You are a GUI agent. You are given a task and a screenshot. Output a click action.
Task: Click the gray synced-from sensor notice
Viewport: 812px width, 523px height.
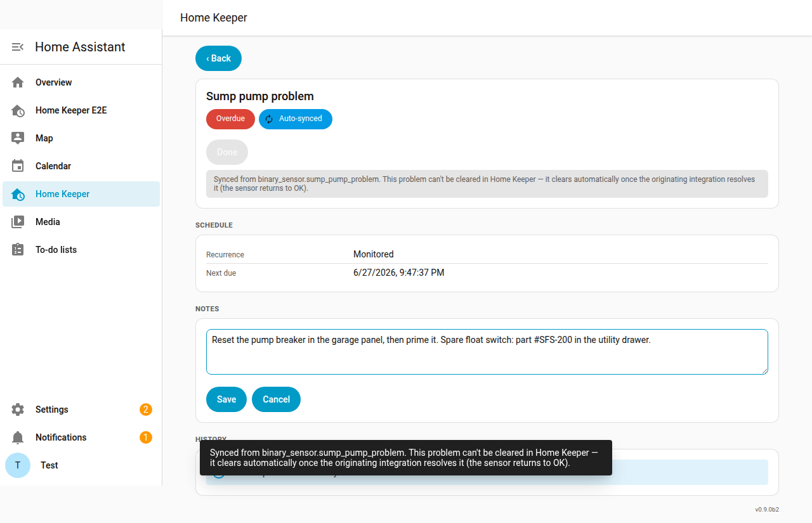(487, 184)
